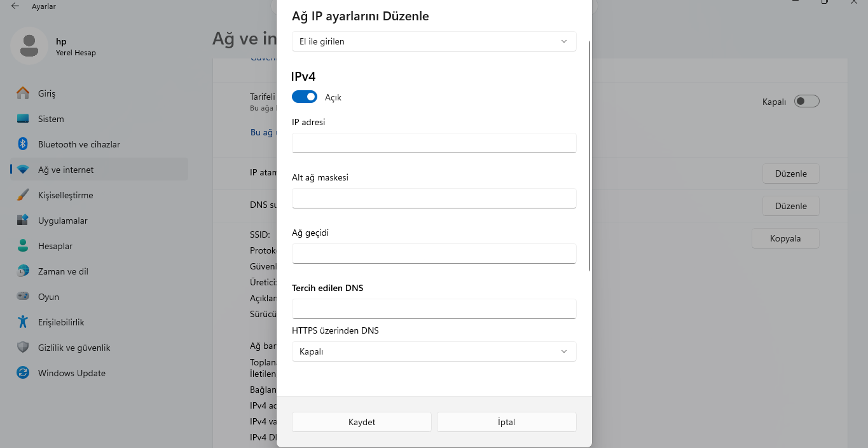
Task: Click the Giriş home icon
Action: tap(23, 93)
